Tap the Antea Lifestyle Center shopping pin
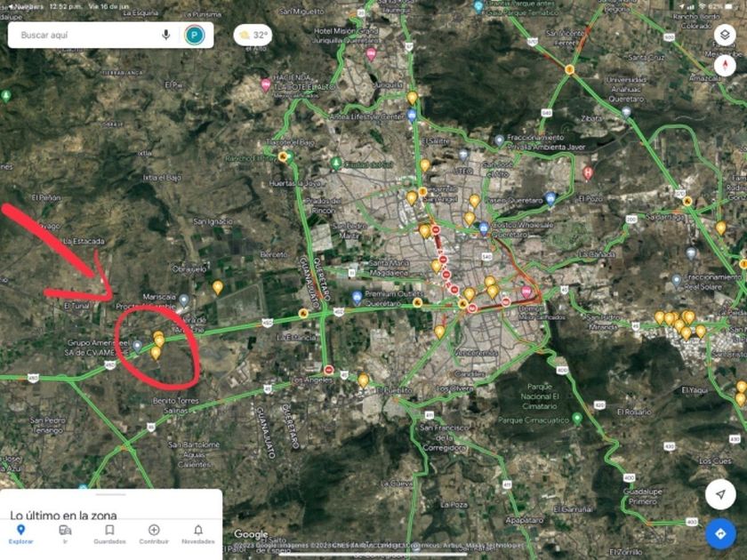The width and height of the screenshot is (747, 560). coord(412,116)
